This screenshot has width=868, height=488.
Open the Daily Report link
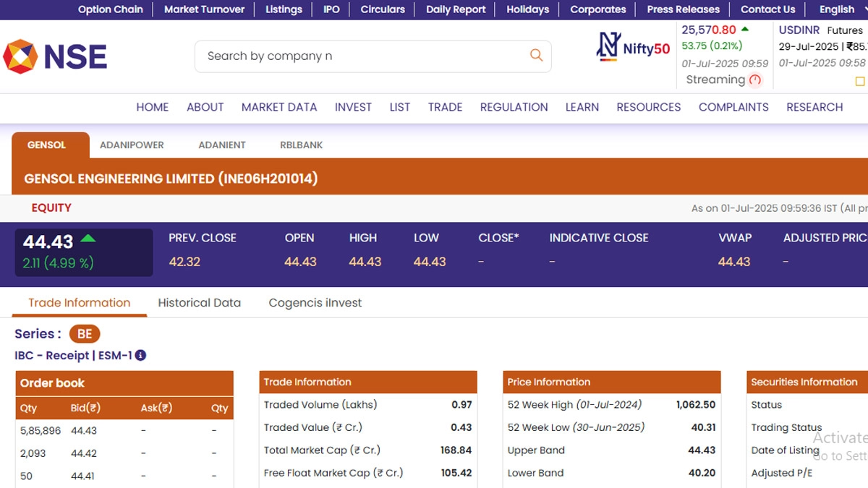[455, 9]
